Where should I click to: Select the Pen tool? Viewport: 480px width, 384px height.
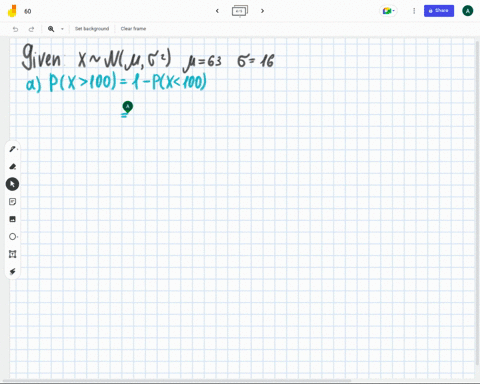12,149
